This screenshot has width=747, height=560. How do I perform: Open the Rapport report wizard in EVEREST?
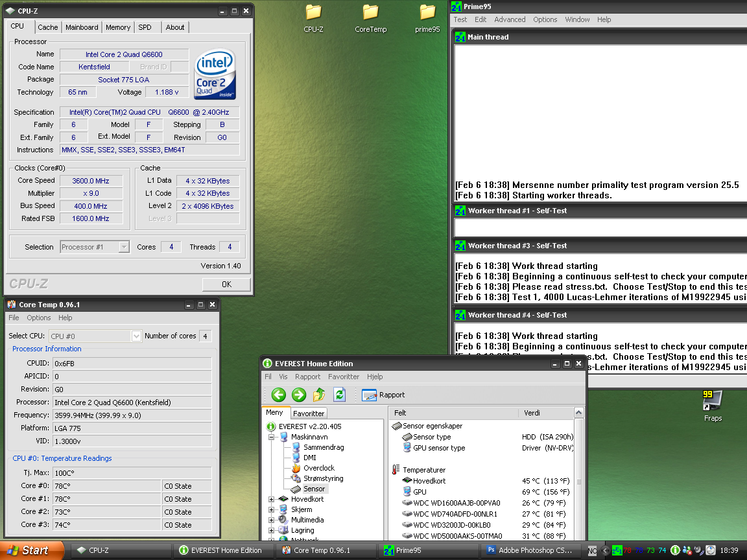pyautogui.click(x=383, y=395)
